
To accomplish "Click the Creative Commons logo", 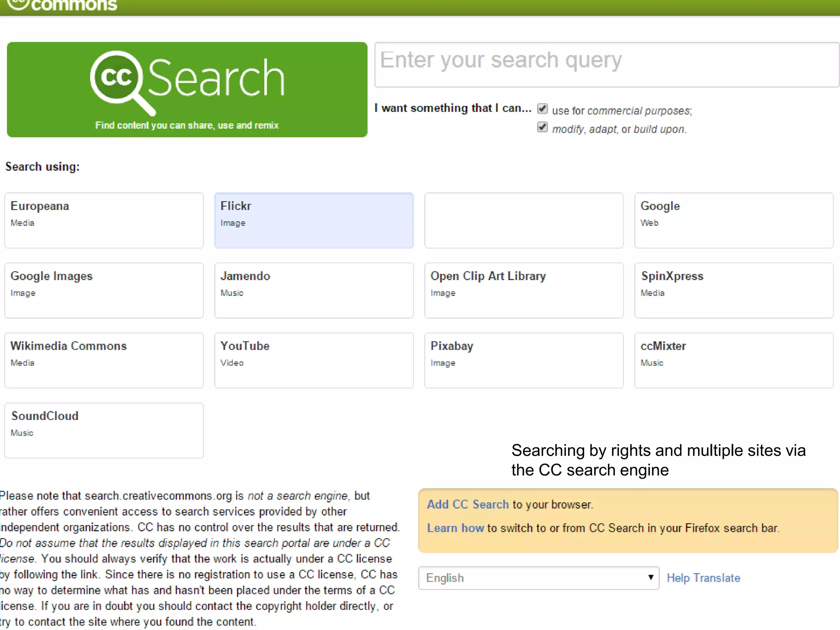I will click(62, 5).
